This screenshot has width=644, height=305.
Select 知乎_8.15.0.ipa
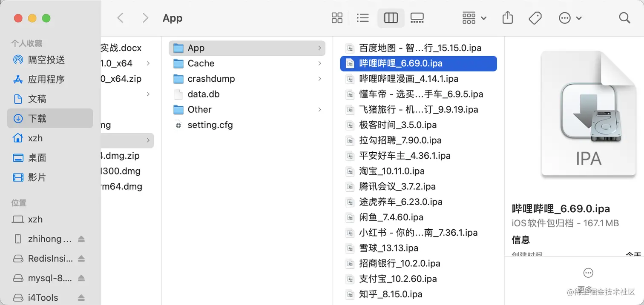pyautogui.click(x=419, y=294)
